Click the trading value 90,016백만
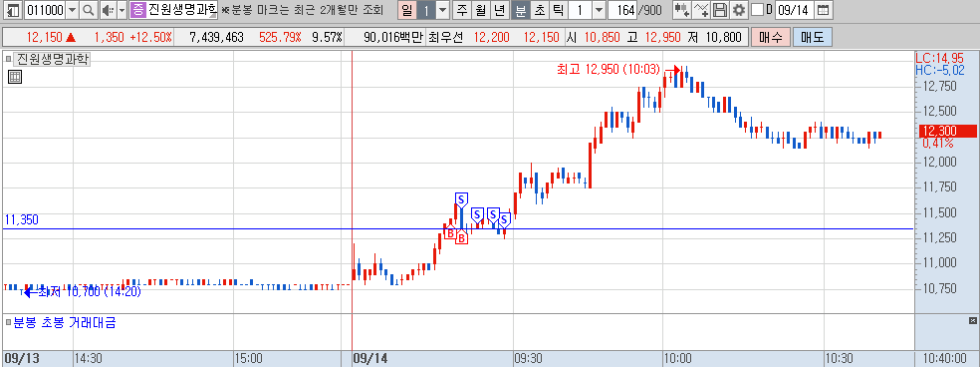The width and height of the screenshot is (980, 367). (x=393, y=37)
